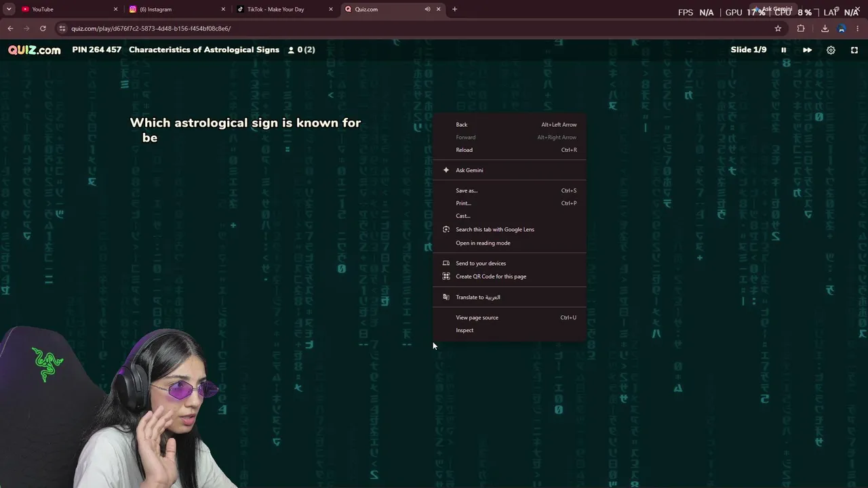868x488 pixels.
Task: Select Ask Gemini from the context menu
Action: 509,170
